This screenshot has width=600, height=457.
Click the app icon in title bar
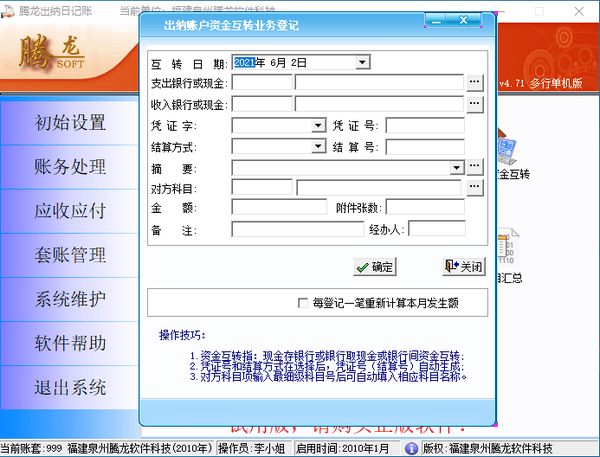pos(9,9)
